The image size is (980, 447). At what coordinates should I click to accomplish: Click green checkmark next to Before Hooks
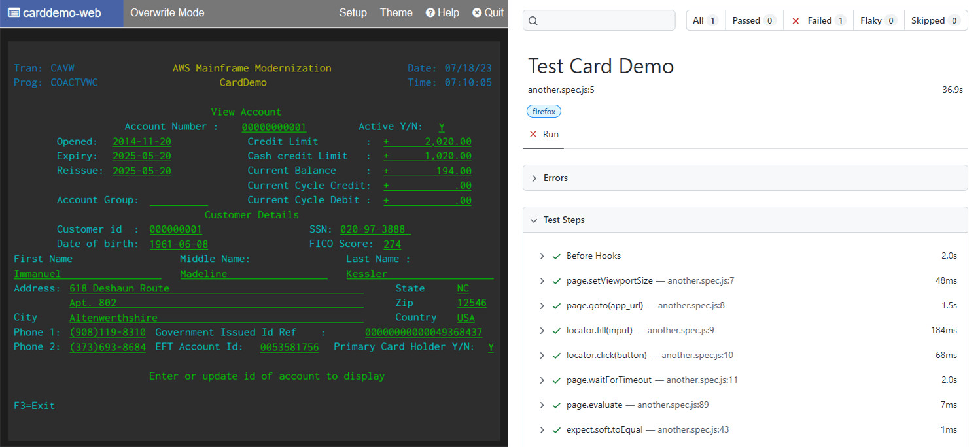[x=557, y=256]
